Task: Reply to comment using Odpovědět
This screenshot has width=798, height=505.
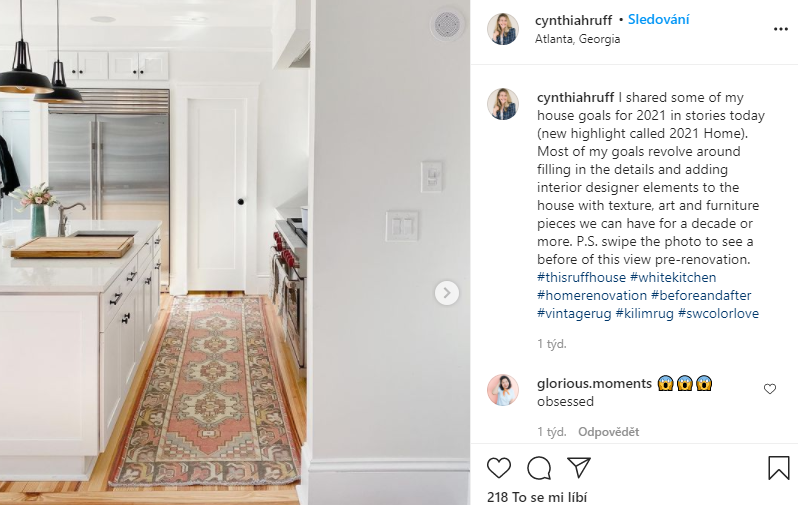Action: pyautogui.click(x=608, y=432)
